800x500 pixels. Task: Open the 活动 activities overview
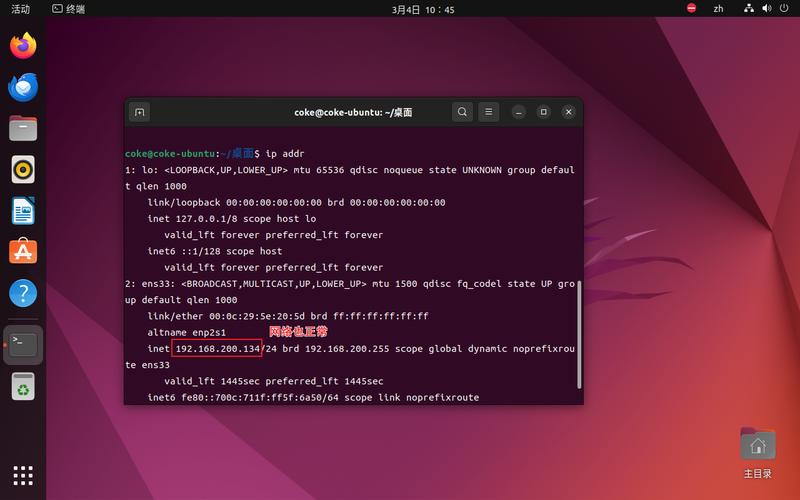tap(20, 9)
